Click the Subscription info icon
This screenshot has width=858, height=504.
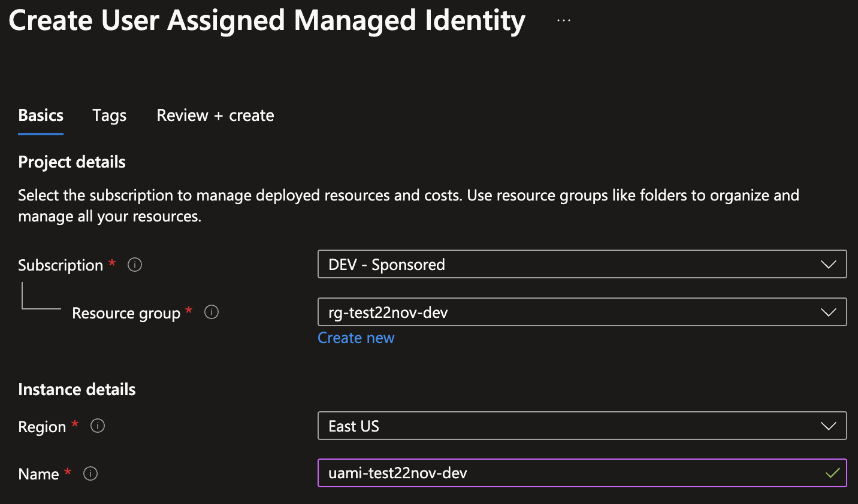[135, 265]
